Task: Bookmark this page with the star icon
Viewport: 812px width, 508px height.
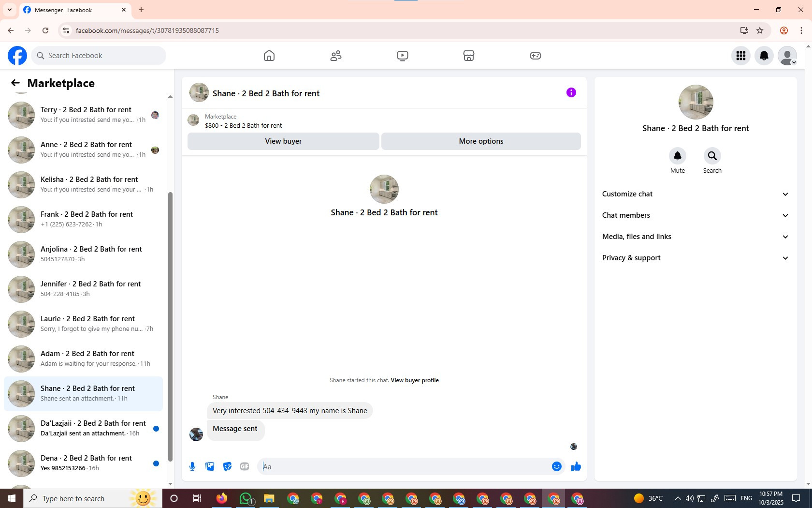Action: 760,30
